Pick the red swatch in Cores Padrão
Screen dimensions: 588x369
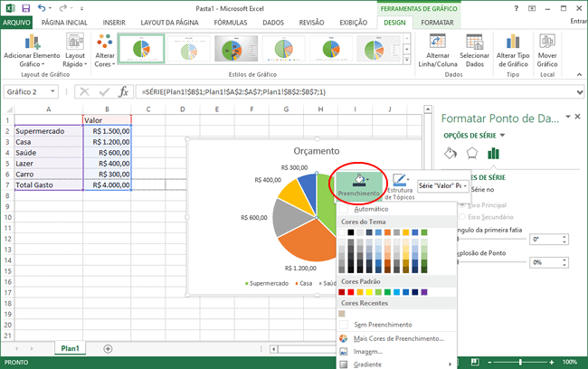[353, 292]
